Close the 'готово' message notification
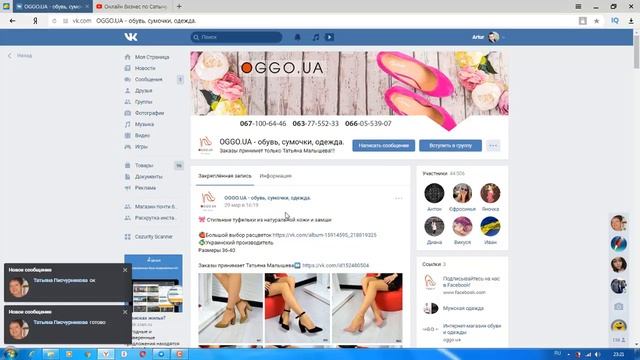The image size is (640, 360). (125, 312)
